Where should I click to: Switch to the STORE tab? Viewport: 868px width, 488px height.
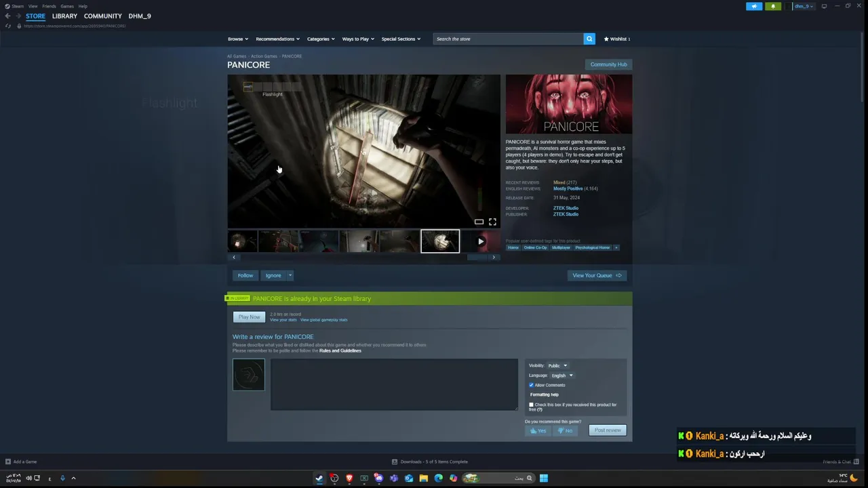click(35, 16)
